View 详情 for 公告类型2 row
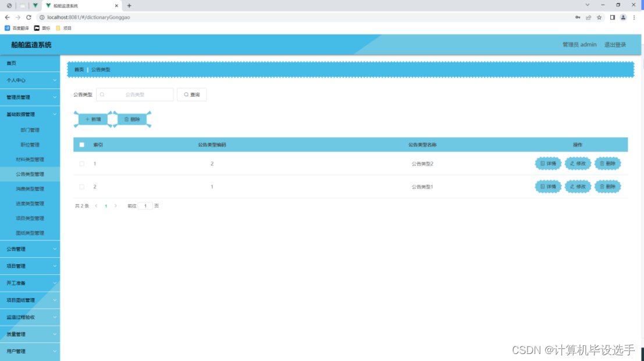 click(549, 164)
